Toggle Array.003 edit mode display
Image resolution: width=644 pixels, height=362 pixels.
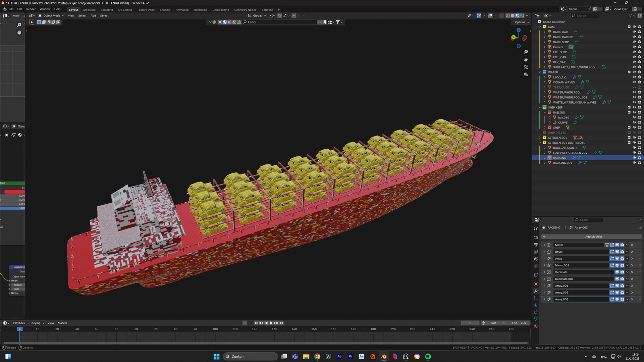pos(612,299)
